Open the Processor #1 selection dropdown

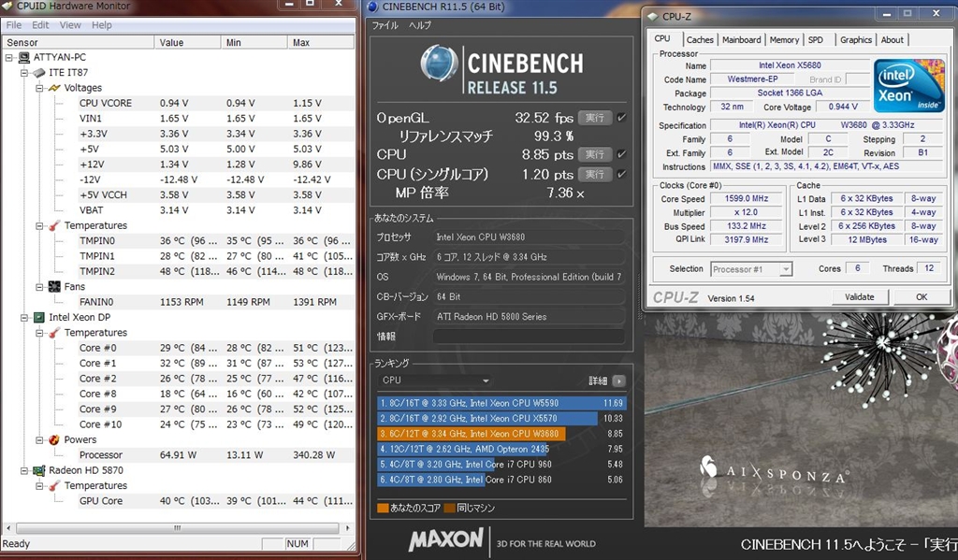click(x=750, y=269)
